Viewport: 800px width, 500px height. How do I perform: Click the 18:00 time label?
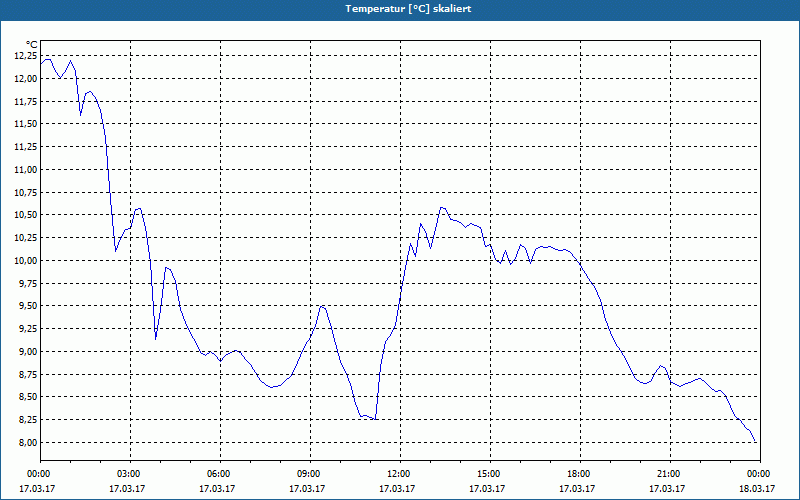tap(580, 474)
